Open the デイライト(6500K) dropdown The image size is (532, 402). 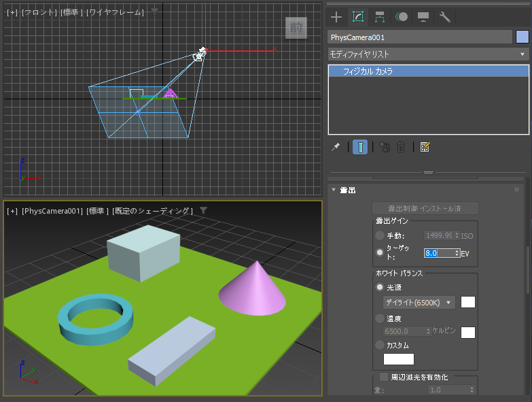tap(419, 302)
